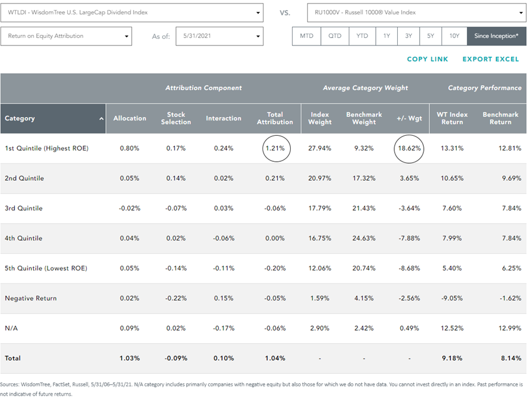Click the EXPORT EXCEL link
532x401 pixels.
(x=491, y=59)
